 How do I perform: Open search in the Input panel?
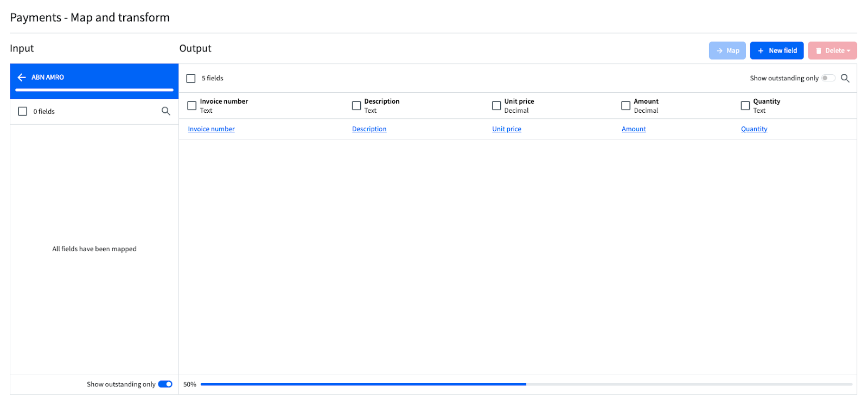[166, 111]
